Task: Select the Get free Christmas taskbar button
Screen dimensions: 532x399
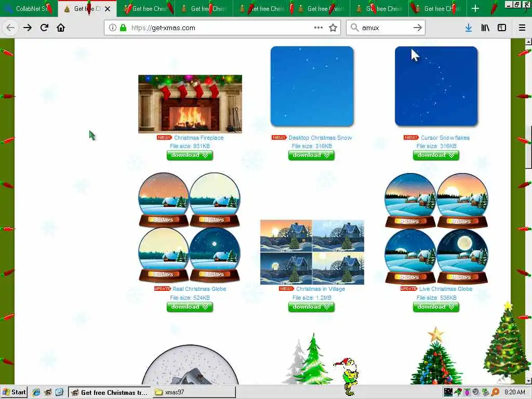Action: point(110,393)
